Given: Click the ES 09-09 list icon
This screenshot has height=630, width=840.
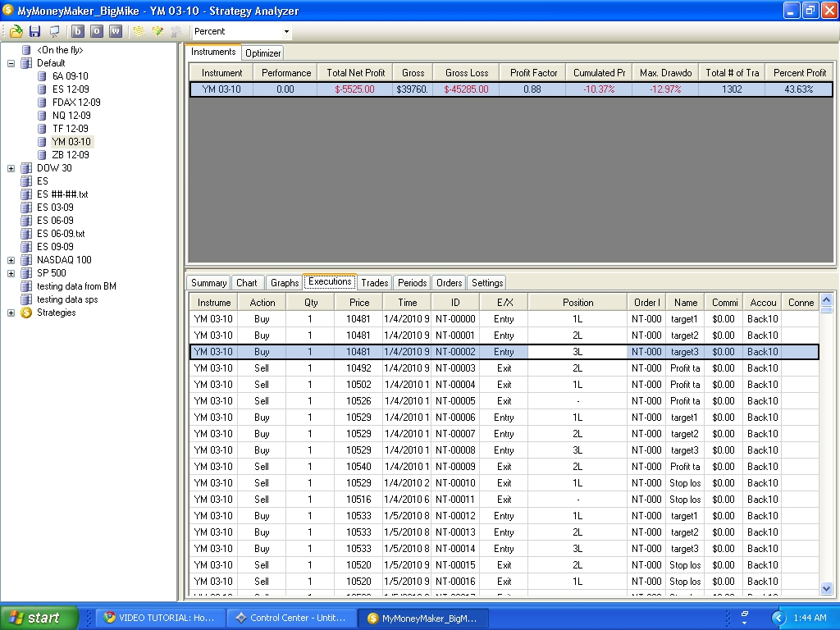Looking at the screenshot, I should tap(26, 247).
